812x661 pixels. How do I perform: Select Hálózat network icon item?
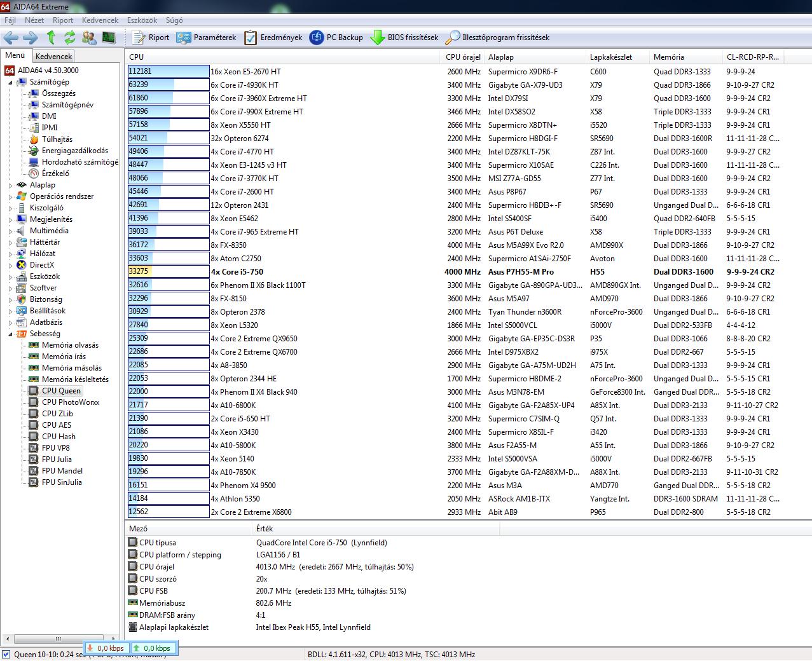[22, 254]
